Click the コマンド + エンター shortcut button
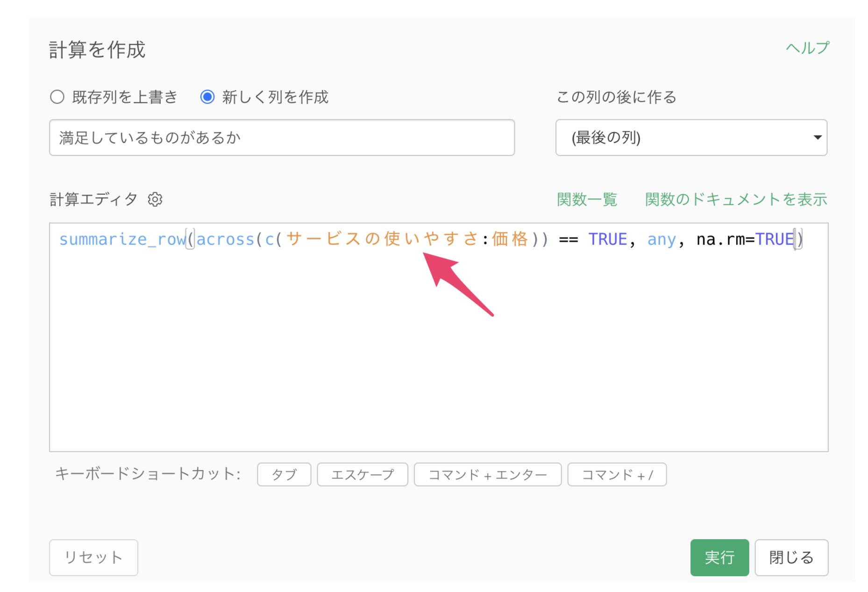Screen dimensions: 868x592 [x=487, y=475]
